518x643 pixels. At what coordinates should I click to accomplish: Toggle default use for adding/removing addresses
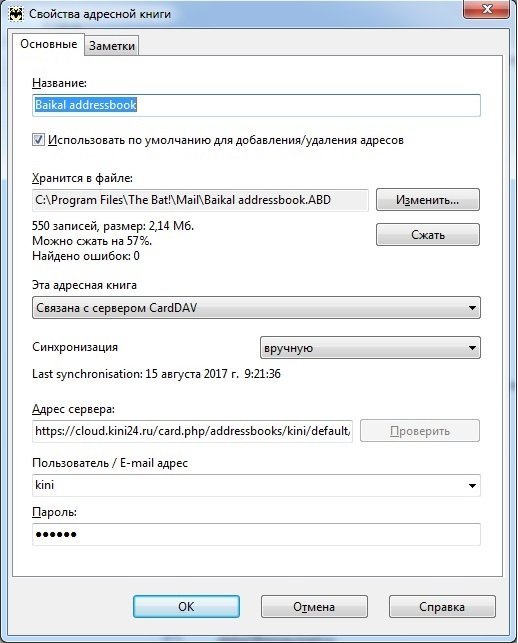[38, 140]
